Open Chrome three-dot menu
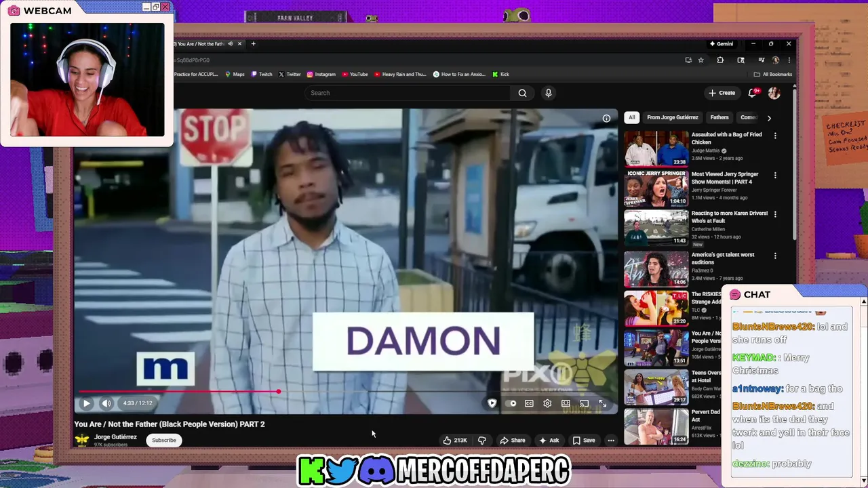This screenshot has height=488, width=868. 789,60
